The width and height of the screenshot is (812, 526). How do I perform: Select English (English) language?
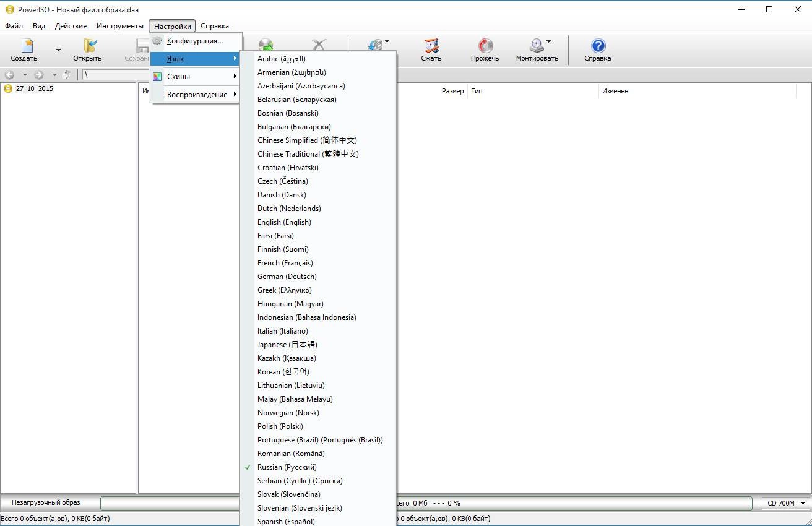pyautogui.click(x=317, y=222)
